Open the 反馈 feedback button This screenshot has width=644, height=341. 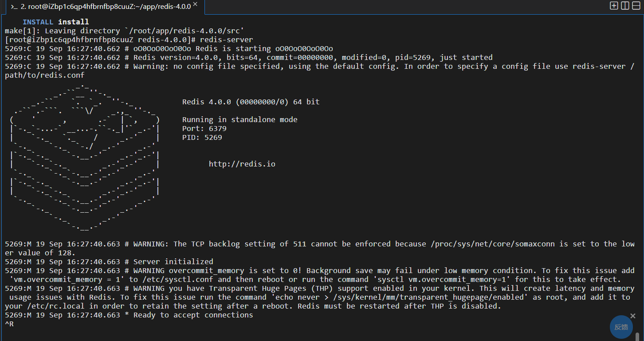pyautogui.click(x=621, y=327)
